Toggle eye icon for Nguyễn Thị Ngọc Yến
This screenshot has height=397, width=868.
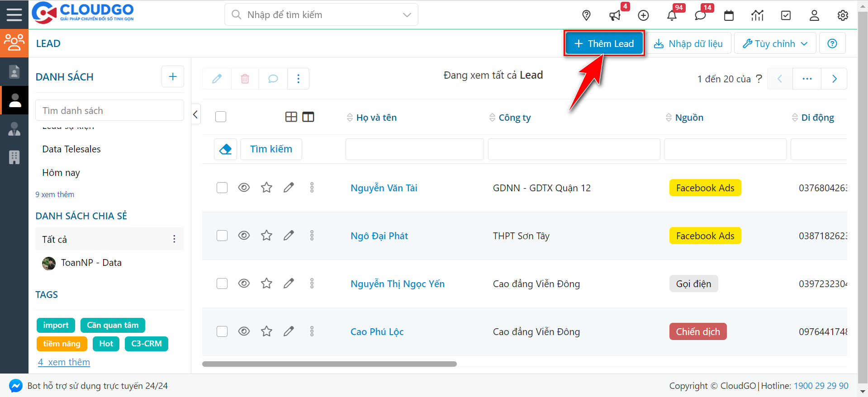tap(244, 284)
